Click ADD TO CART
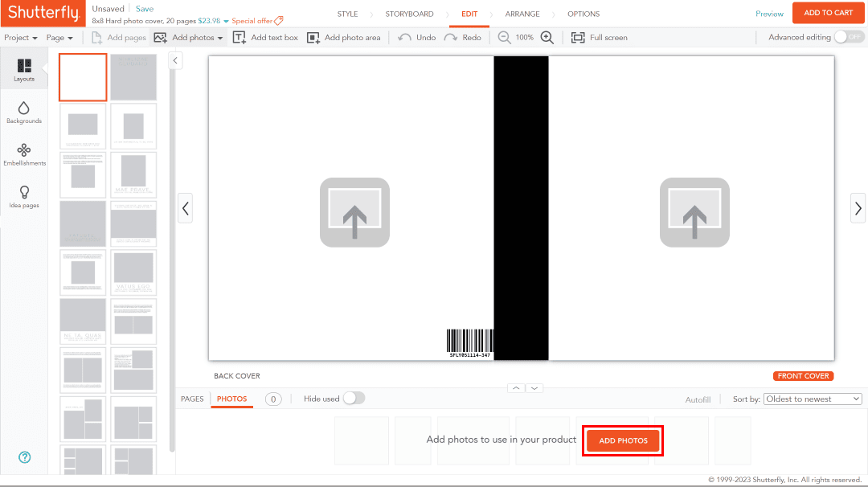Screen dimensions: 868x487 (828, 14)
